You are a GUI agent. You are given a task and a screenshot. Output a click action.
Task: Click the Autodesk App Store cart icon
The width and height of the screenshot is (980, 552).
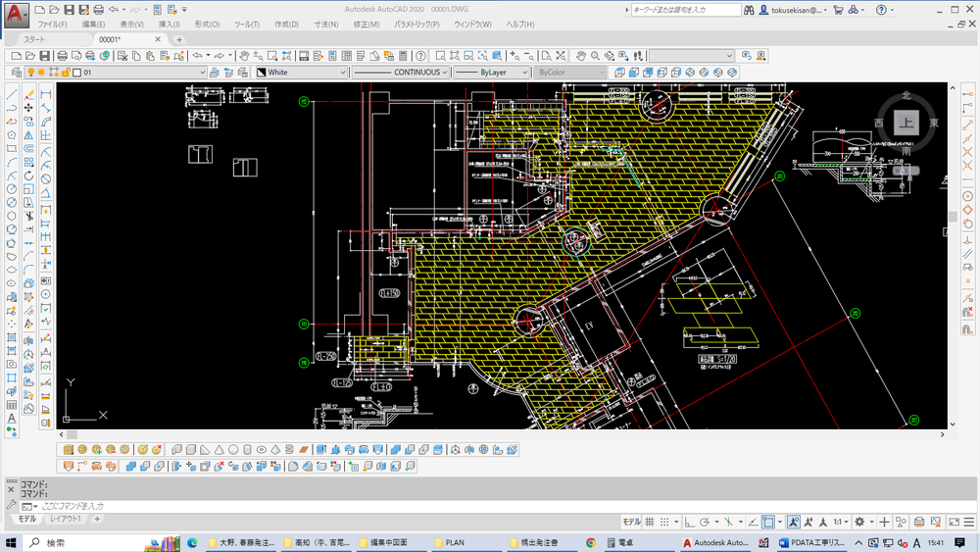[x=839, y=10]
